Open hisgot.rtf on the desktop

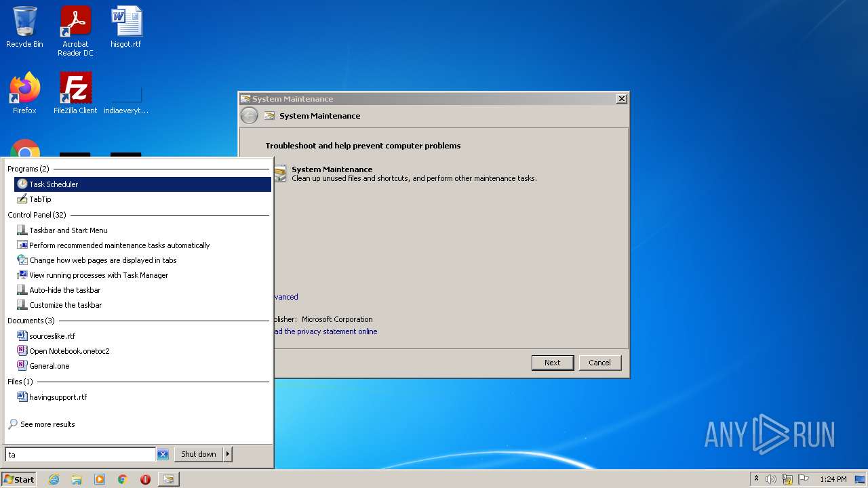(x=126, y=27)
